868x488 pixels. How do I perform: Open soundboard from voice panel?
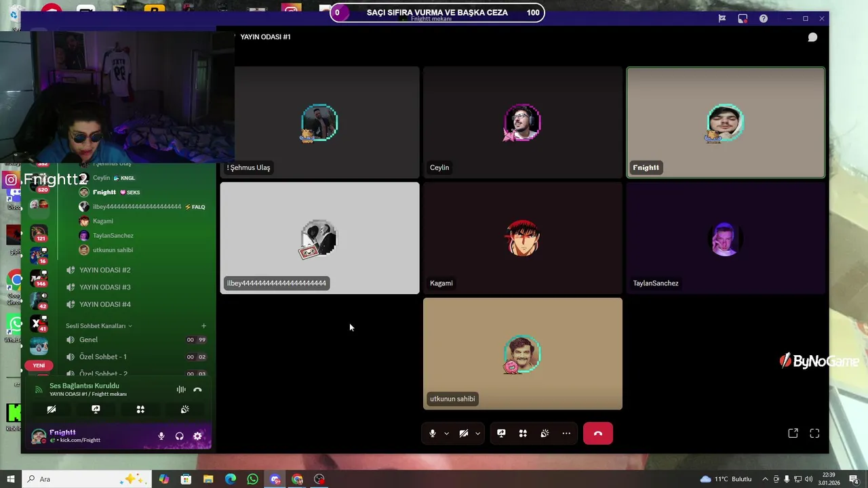(x=184, y=409)
